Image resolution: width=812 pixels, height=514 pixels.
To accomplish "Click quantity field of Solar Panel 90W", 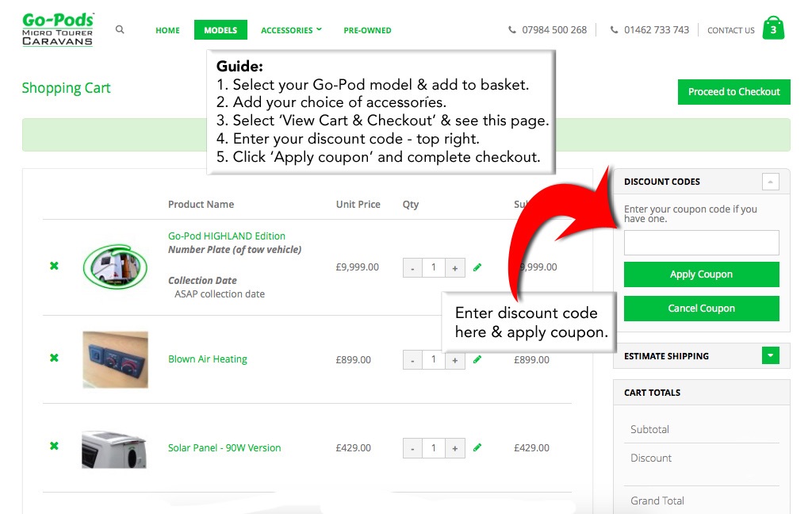I will pos(434,448).
